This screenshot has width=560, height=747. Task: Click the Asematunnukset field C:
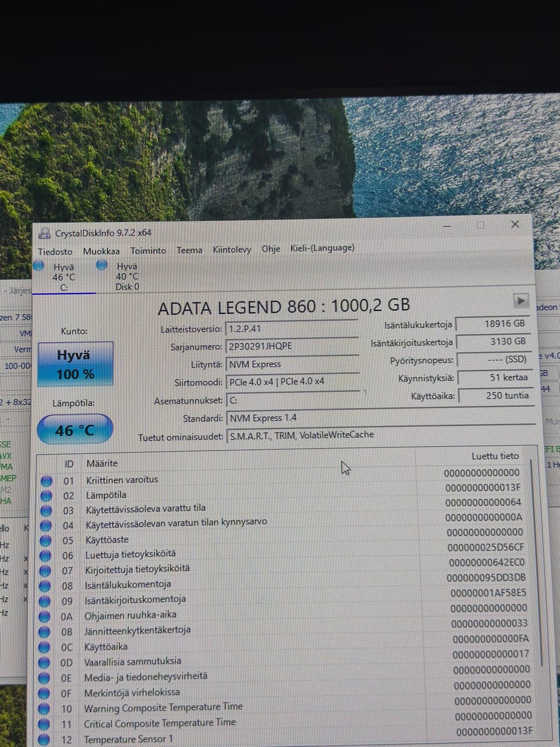point(293,400)
